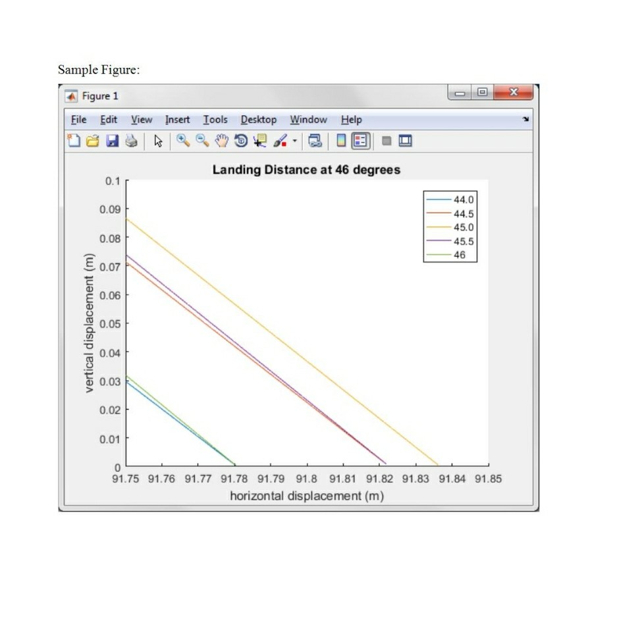Viewport: 644px width, 644px height.
Task: Select the Zoom Out tool
Action: (201, 140)
